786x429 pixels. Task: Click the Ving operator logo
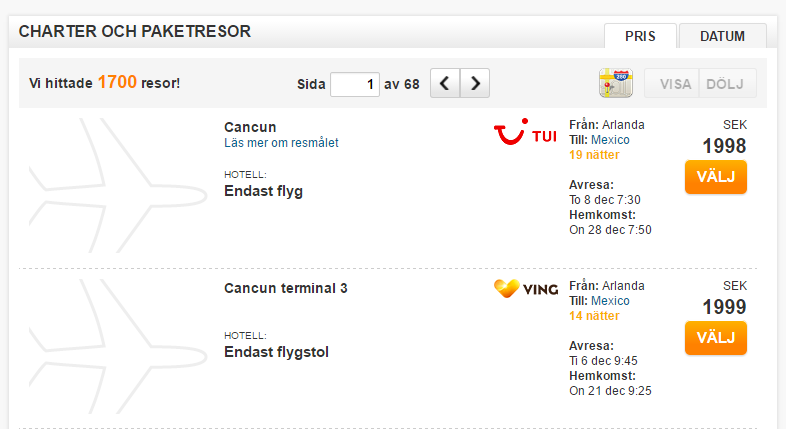526,289
